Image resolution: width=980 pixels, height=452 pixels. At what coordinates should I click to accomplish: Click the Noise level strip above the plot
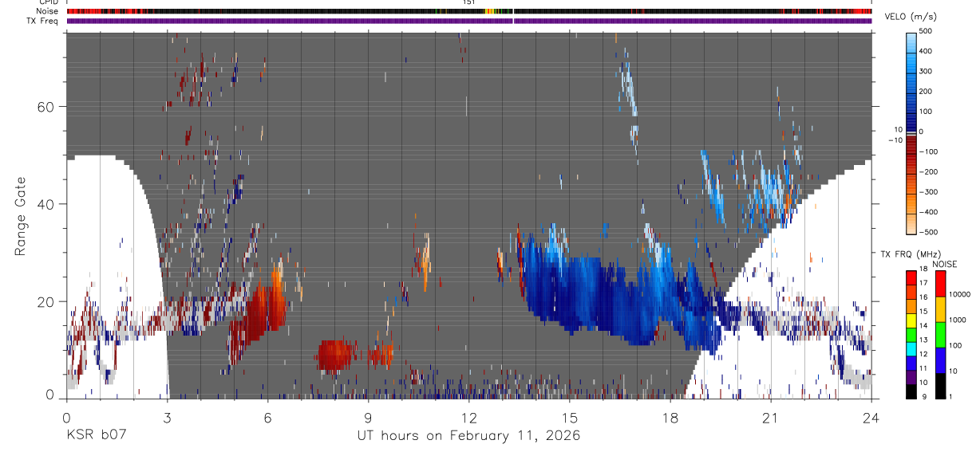[469, 11]
